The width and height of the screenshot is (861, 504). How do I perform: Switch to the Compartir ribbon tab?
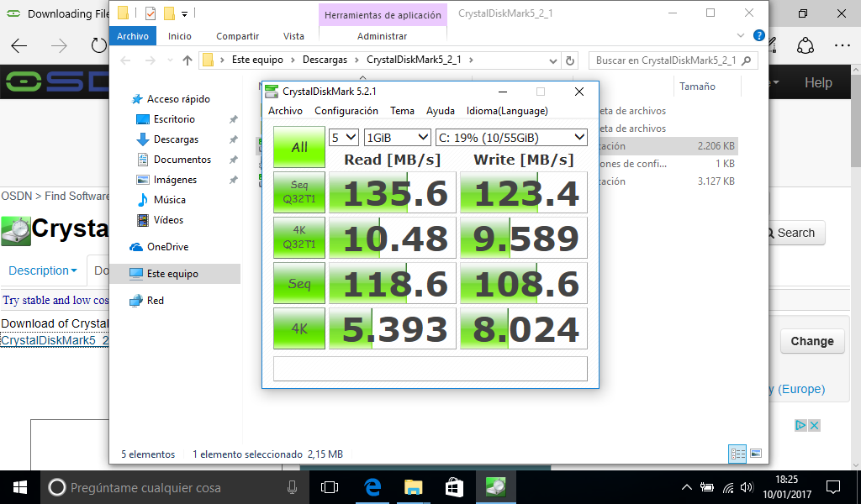(x=238, y=36)
